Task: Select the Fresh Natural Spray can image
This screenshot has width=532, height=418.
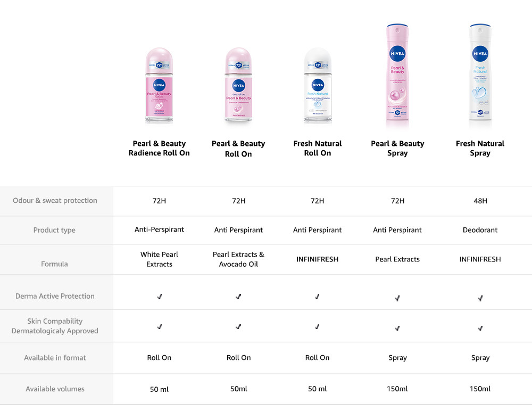Action: 480,76
